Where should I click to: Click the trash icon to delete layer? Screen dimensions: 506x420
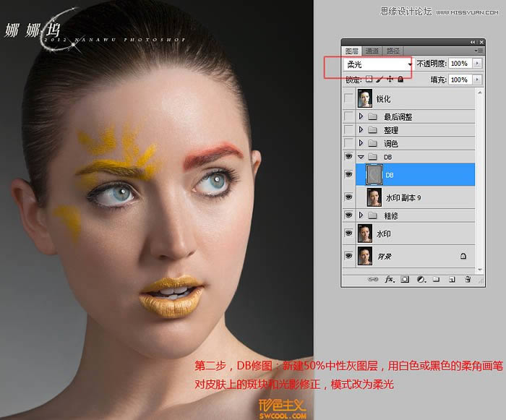(x=467, y=278)
